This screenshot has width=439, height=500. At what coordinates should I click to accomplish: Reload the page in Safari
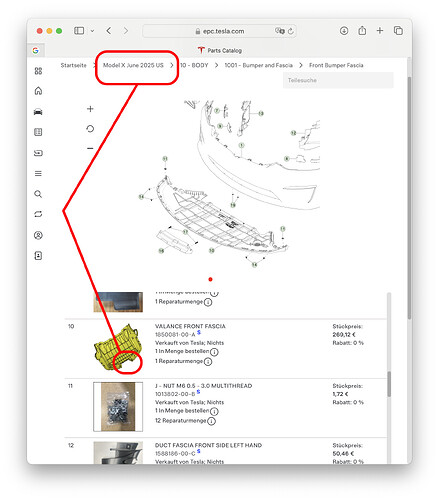tap(291, 31)
